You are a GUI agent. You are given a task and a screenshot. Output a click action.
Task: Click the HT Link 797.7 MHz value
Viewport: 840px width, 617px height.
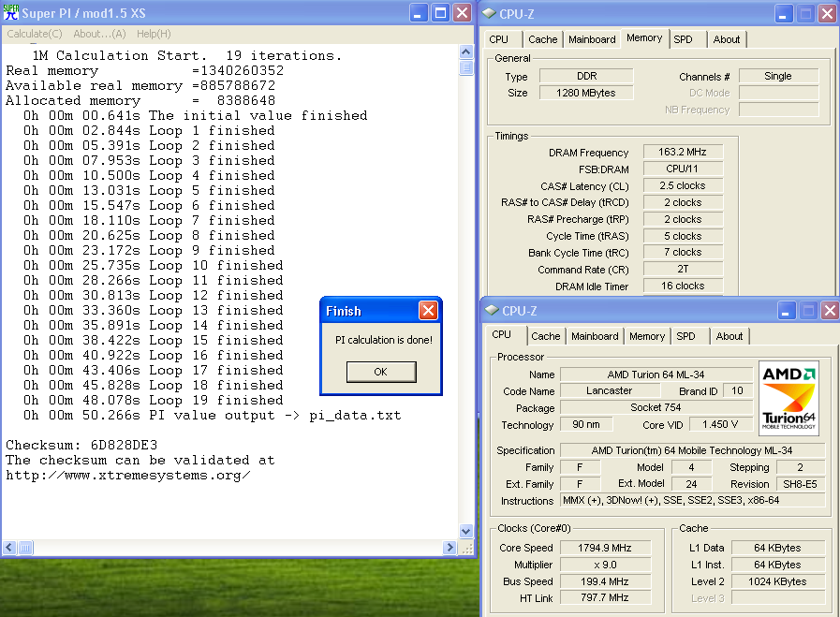click(x=605, y=597)
